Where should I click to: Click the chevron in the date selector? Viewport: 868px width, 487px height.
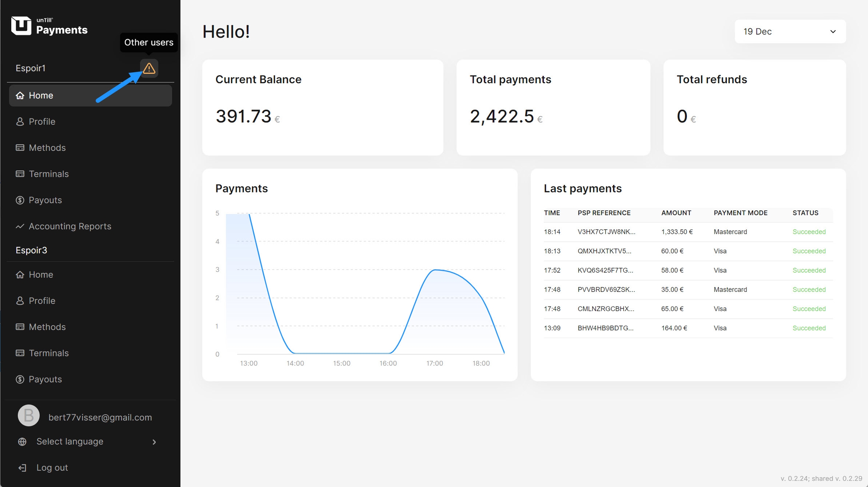(x=833, y=32)
